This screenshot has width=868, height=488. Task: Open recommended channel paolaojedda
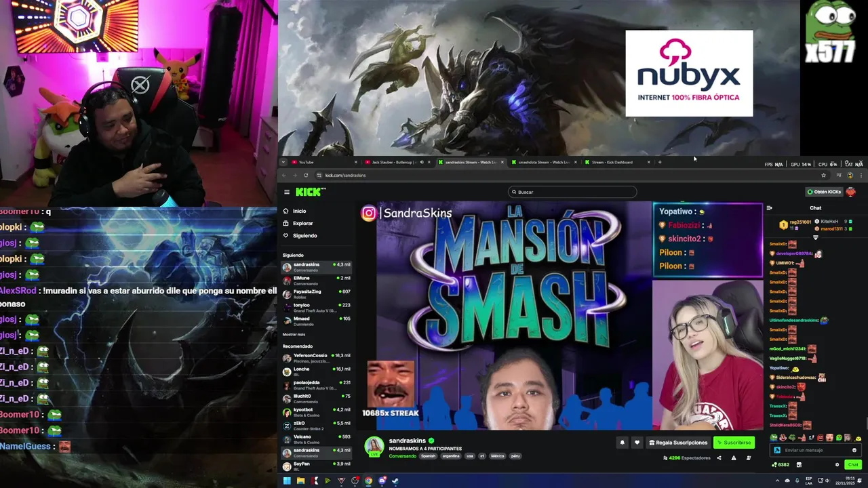pyautogui.click(x=317, y=384)
